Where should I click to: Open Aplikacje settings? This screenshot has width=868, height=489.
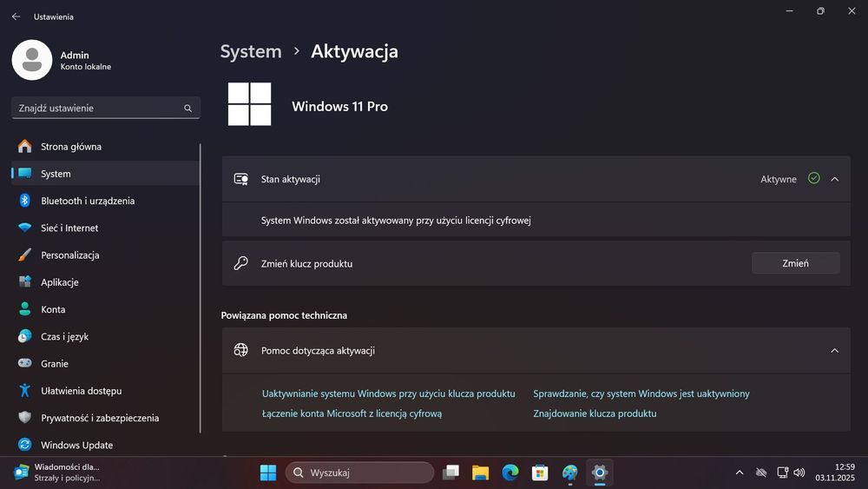point(105,282)
